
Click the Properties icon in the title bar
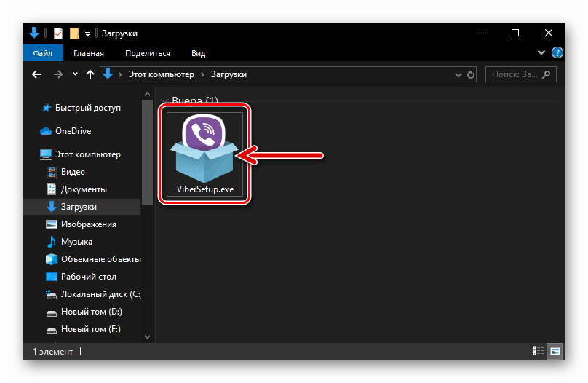pos(58,33)
